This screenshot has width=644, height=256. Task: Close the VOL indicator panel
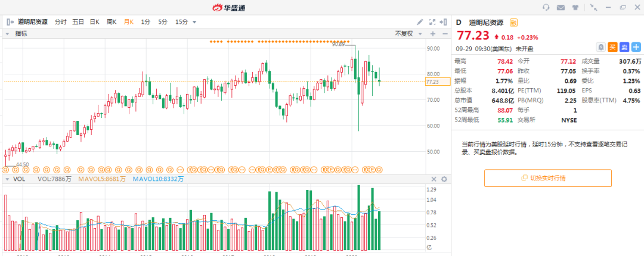tap(434, 179)
